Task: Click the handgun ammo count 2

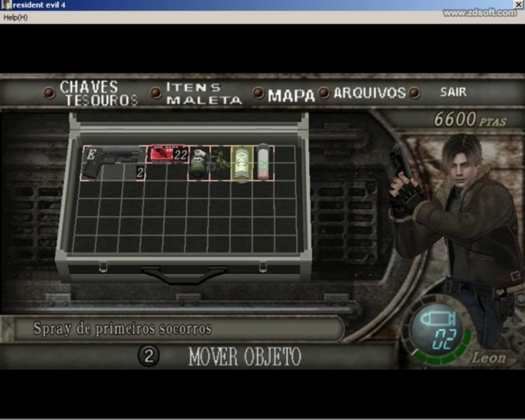Action: pos(140,173)
